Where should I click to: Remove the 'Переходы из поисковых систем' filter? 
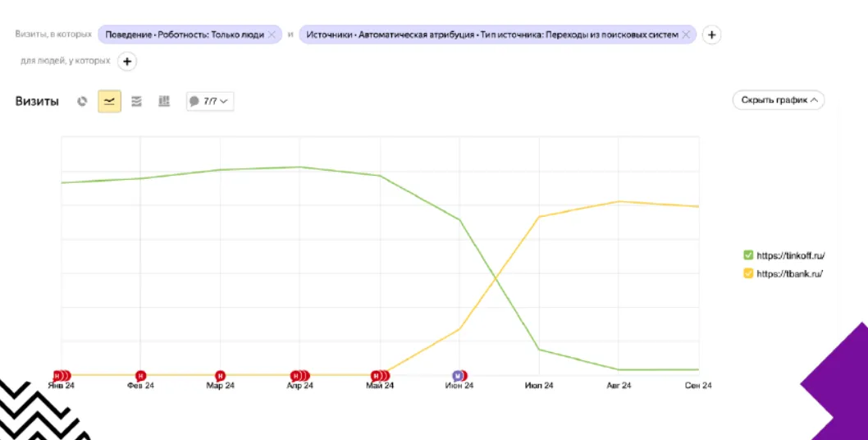coord(685,35)
